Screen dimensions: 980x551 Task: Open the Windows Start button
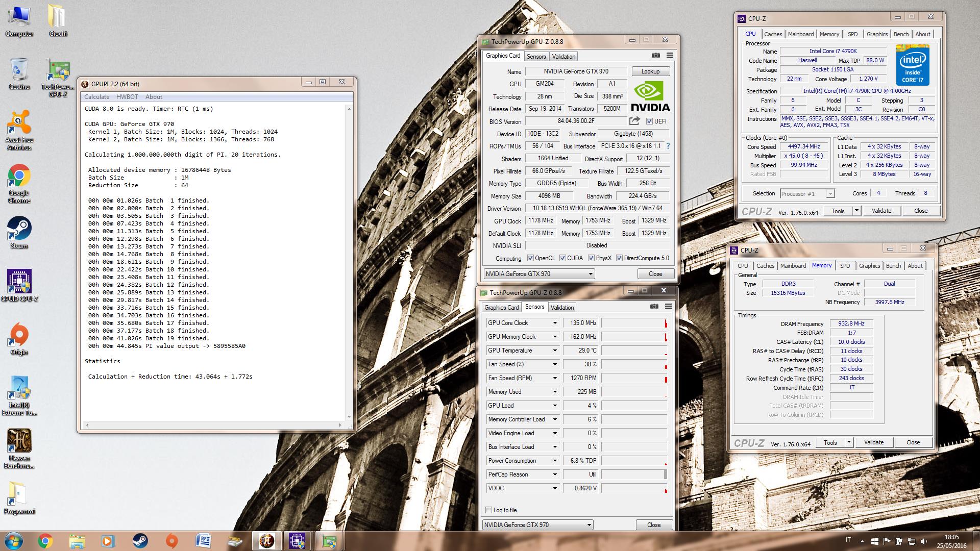(x=13, y=541)
